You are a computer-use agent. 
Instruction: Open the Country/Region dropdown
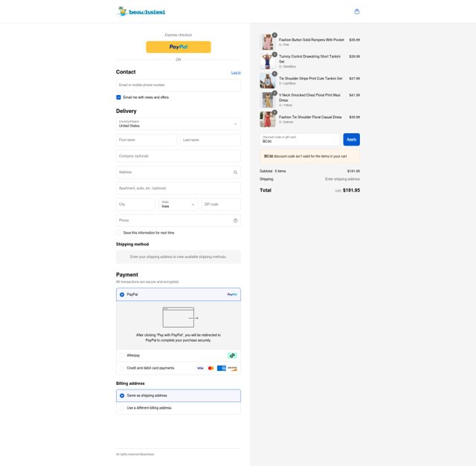178,124
